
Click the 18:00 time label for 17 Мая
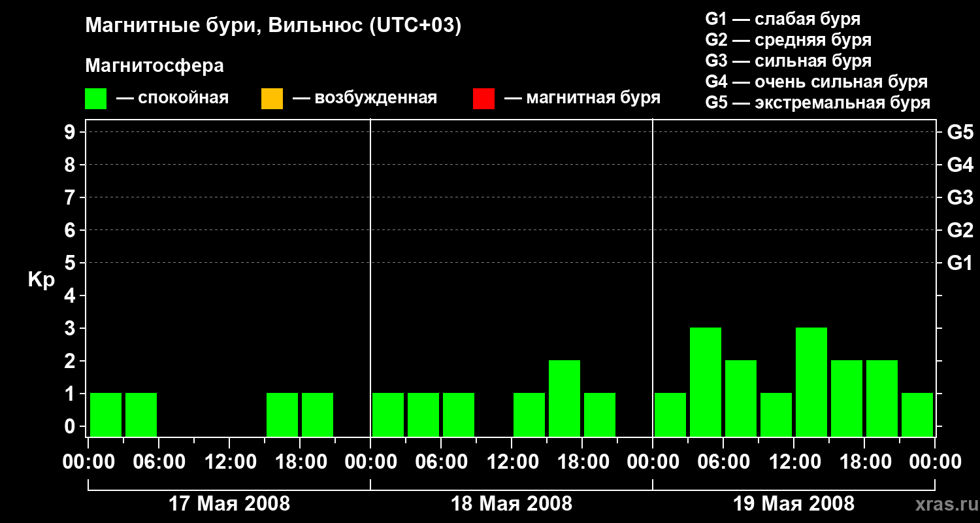[300, 462]
